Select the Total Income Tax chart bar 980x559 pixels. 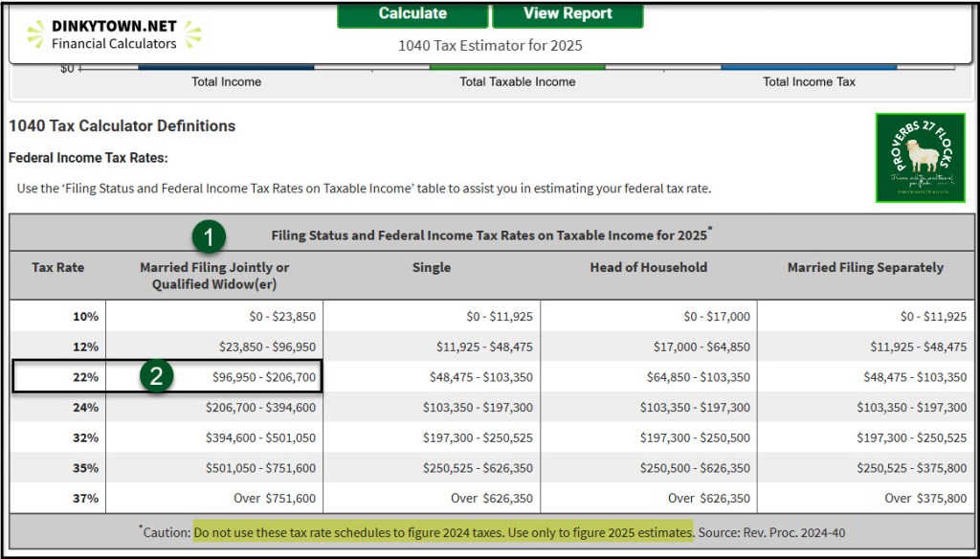pos(809,66)
